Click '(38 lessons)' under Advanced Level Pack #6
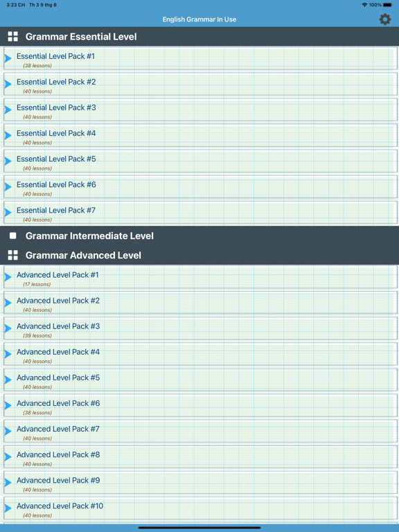 coord(37,413)
